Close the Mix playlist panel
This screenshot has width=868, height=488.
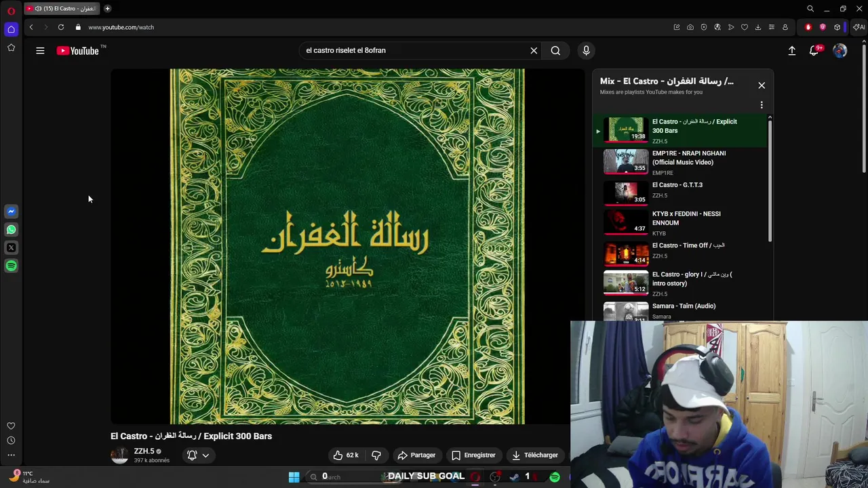coord(762,85)
